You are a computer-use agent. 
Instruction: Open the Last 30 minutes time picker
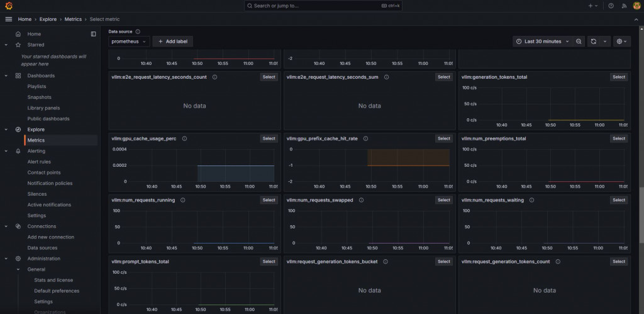543,42
